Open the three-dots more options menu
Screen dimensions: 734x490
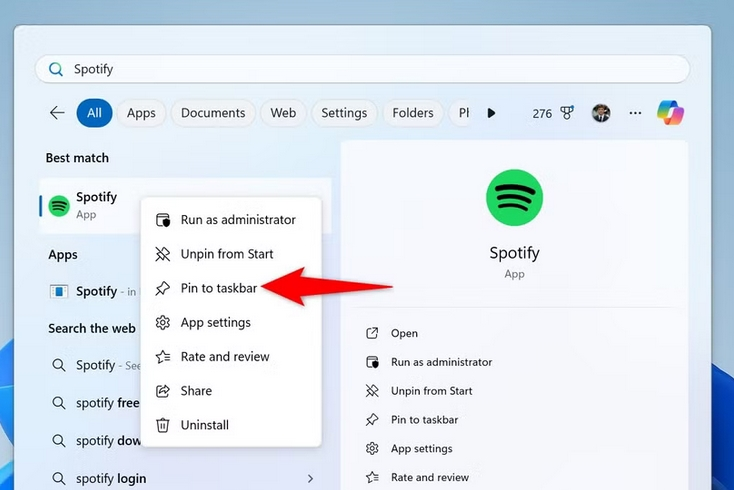[635, 113]
